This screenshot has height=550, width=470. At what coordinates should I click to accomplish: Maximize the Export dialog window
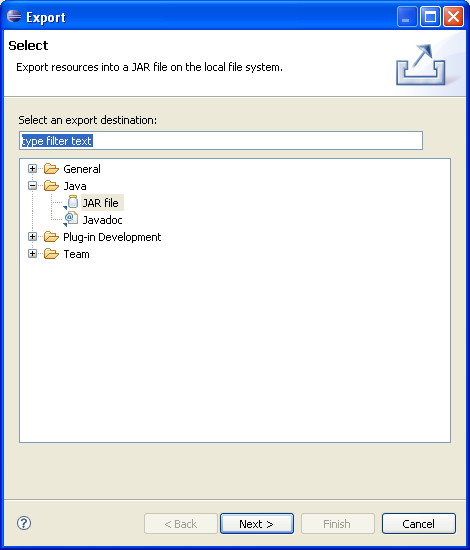[x=430, y=16]
